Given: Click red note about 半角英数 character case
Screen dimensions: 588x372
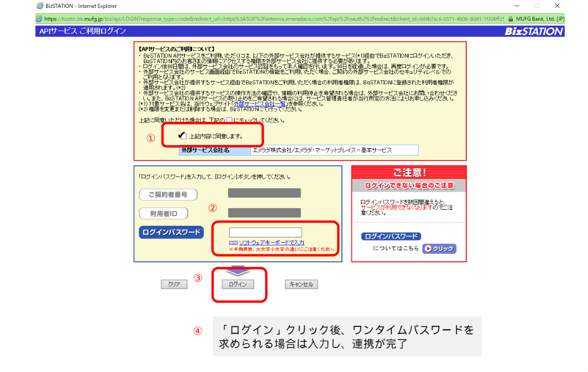Looking at the screenshot, I should pyautogui.click(x=282, y=249).
